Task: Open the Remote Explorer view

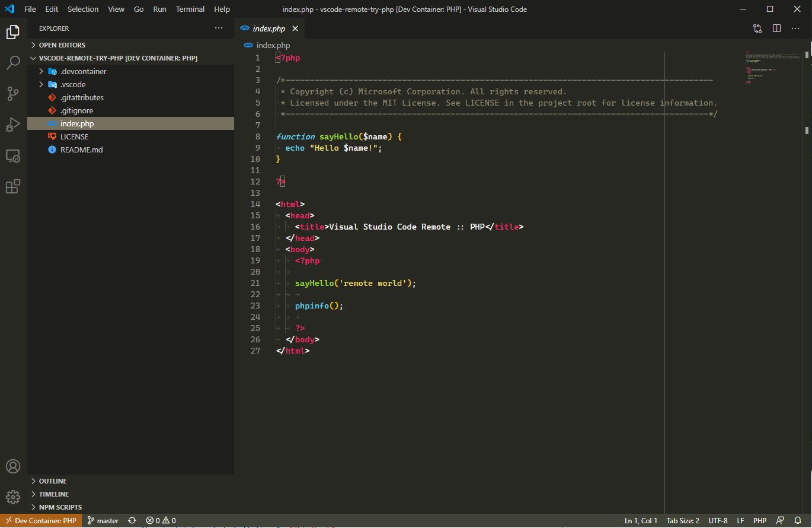Action: 13,156
